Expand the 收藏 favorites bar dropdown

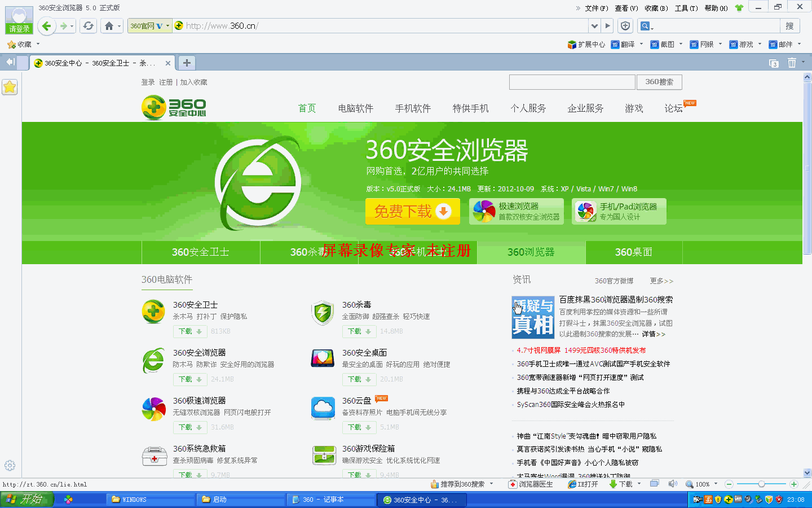[x=38, y=44]
